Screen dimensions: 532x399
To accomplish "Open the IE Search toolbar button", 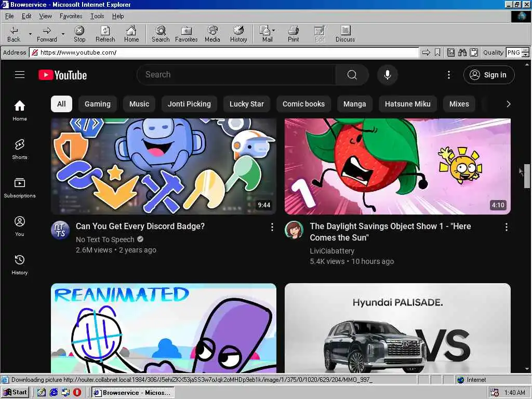I will click(161, 34).
